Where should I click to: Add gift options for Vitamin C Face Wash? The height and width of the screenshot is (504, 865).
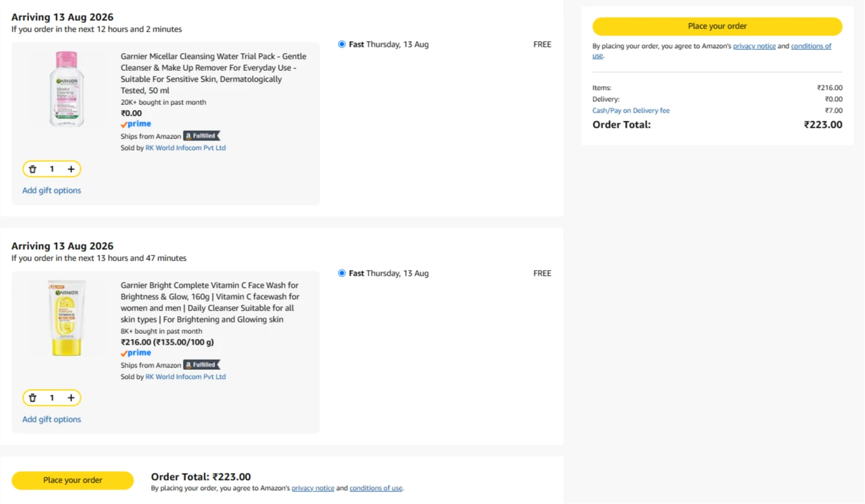click(x=52, y=419)
